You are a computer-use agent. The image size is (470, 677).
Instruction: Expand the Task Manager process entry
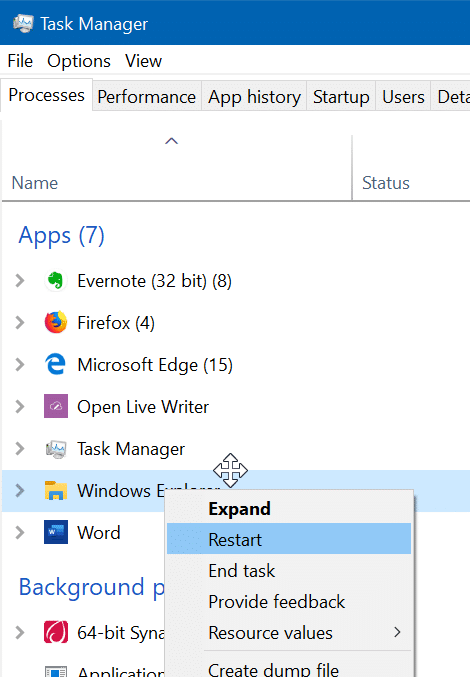(x=19, y=449)
